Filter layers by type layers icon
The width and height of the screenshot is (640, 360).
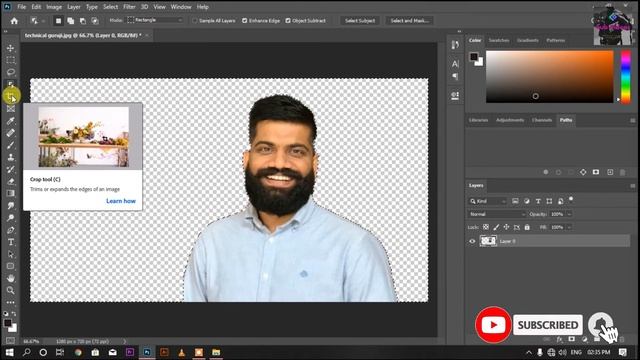tap(538, 201)
